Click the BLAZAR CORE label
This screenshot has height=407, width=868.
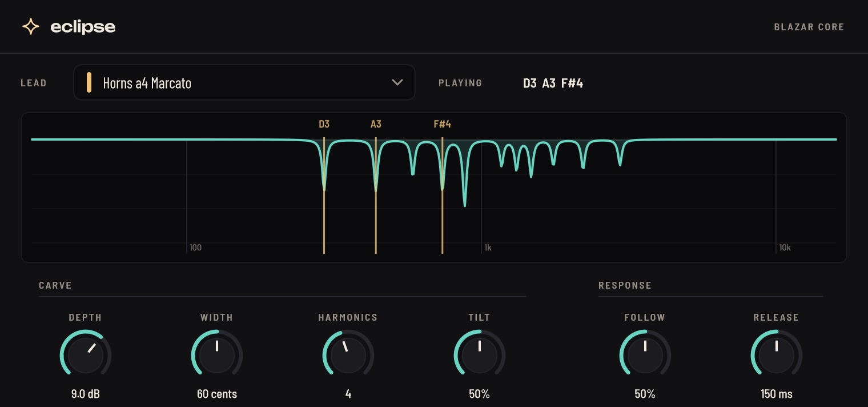tap(809, 27)
